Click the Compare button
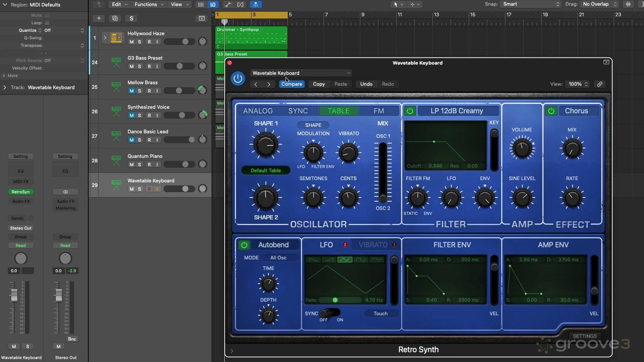 point(292,84)
